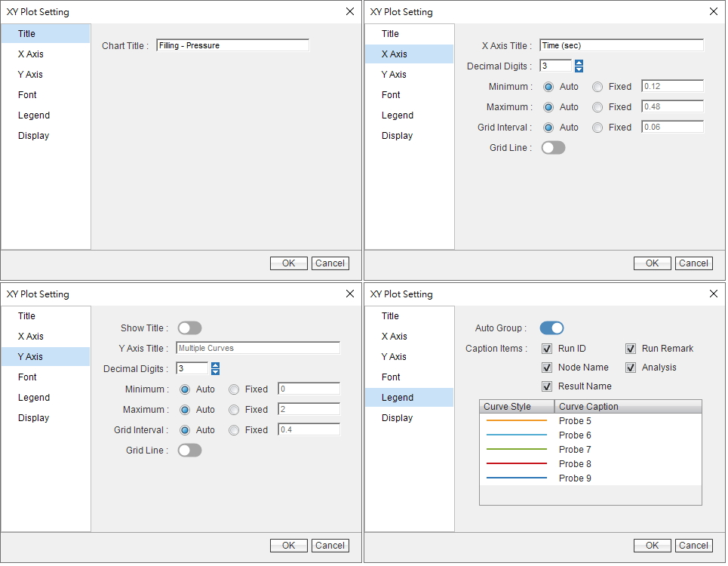The height and width of the screenshot is (566, 728).
Task: Uncheck the Run Remark caption item
Action: coord(631,349)
